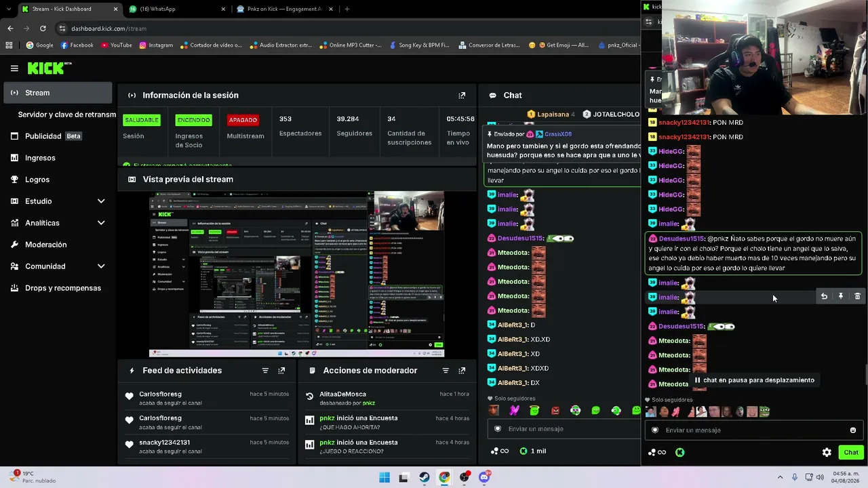Screen dimensions: 868x488
Task: Open chat settings gear in popout chat
Action: 827,453
